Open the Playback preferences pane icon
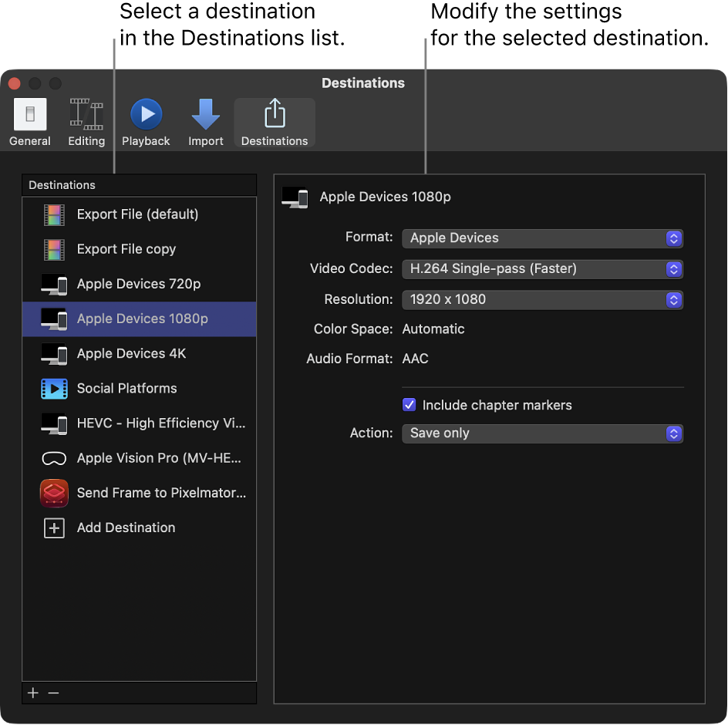This screenshot has width=728, height=725. click(147, 114)
